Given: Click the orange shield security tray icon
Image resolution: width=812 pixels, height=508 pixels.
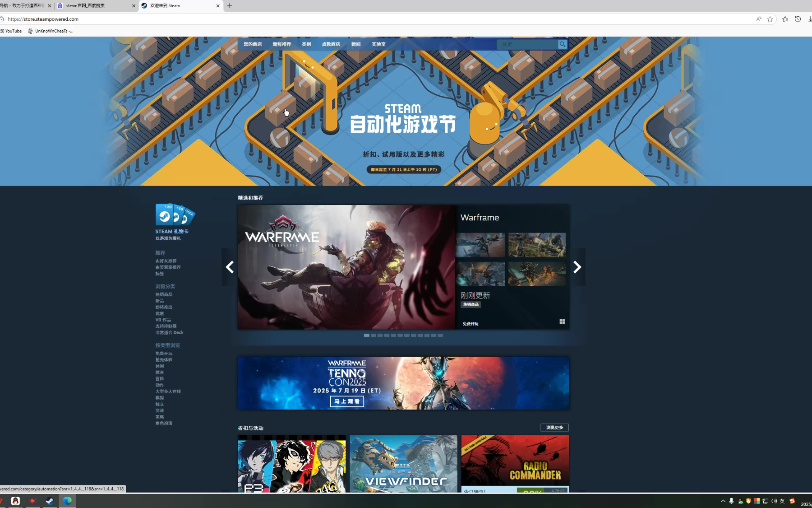Looking at the screenshot, I should coord(749,501).
